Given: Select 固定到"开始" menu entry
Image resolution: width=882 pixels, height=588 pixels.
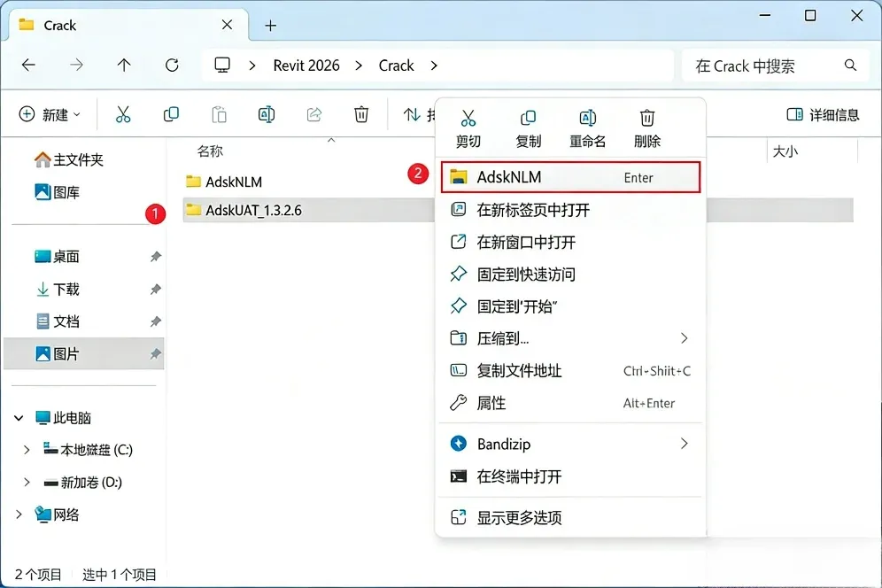Looking at the screenshot, I should pyautogui.click(x=571, y=306).
